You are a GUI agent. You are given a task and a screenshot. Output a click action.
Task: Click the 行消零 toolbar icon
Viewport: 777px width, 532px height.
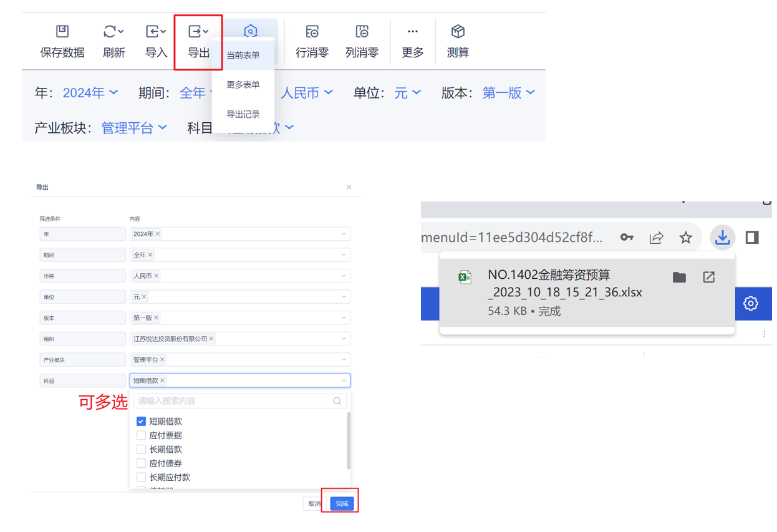(x=312, y=32)
